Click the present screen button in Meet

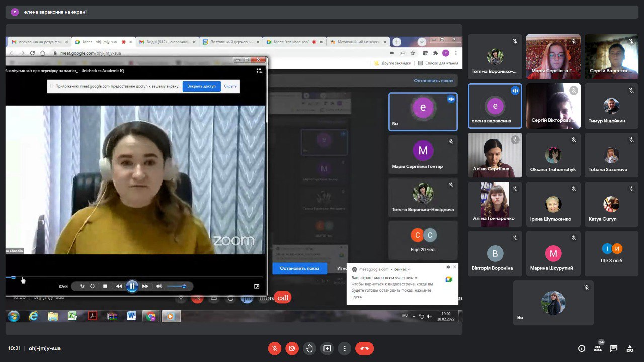click(x=327, y=348)
